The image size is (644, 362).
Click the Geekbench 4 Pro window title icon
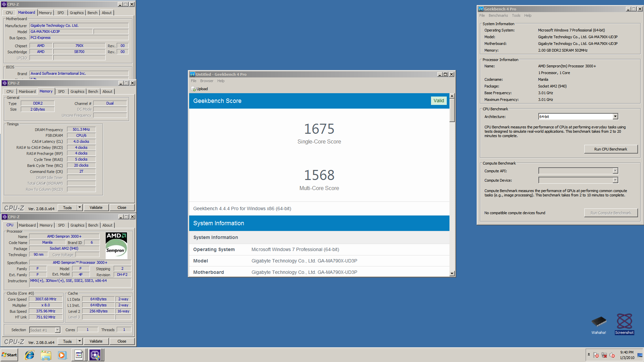point(481,9)
